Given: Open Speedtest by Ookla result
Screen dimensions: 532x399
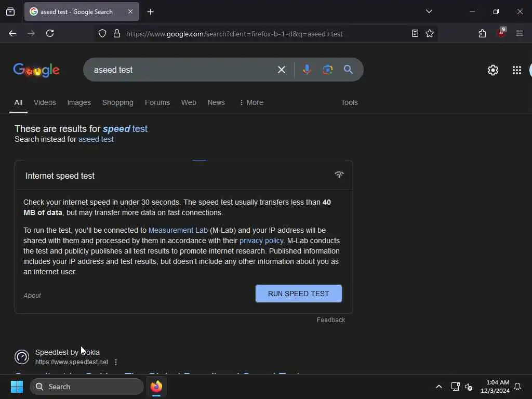Looking at the screenshot, I should (68, 353).
